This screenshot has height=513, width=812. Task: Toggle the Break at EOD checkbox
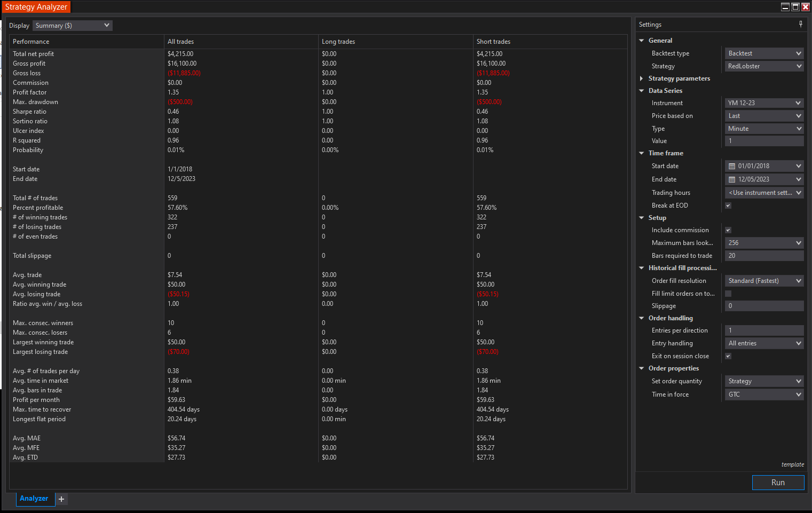point(728,206)
